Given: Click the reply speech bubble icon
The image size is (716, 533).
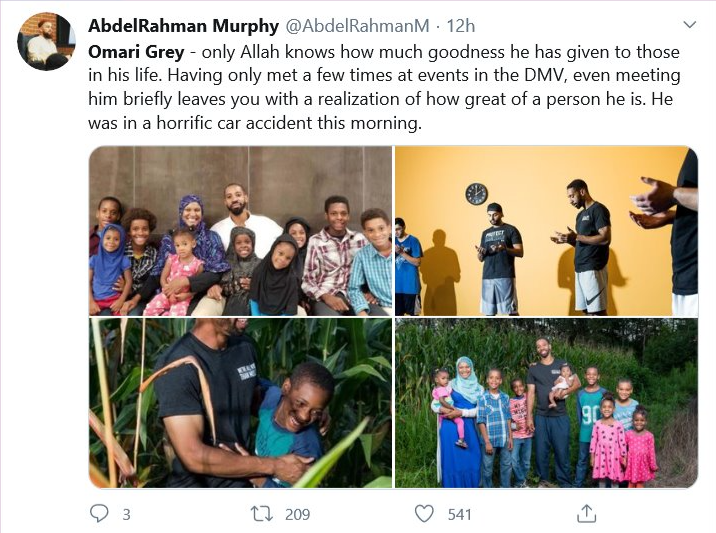Looking at the screenshot, I should (99, 513).
